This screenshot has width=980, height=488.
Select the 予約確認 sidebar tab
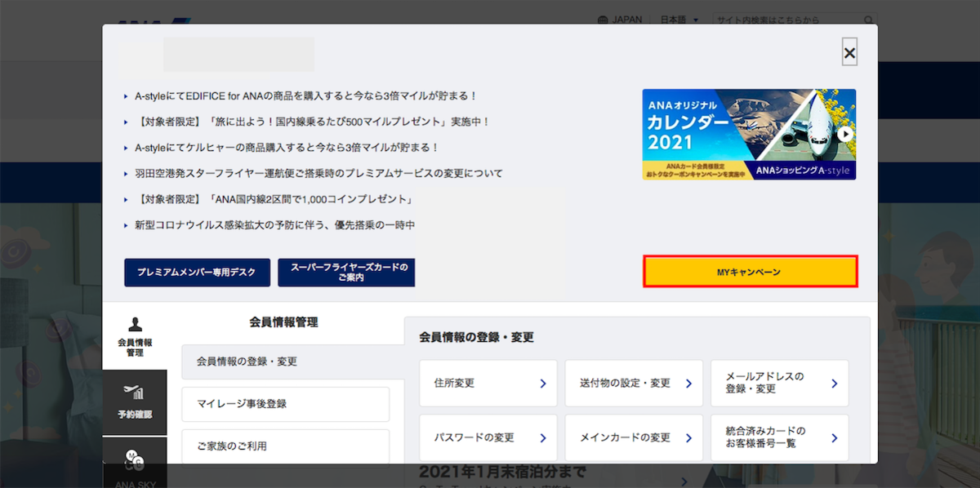pos(135,402)
